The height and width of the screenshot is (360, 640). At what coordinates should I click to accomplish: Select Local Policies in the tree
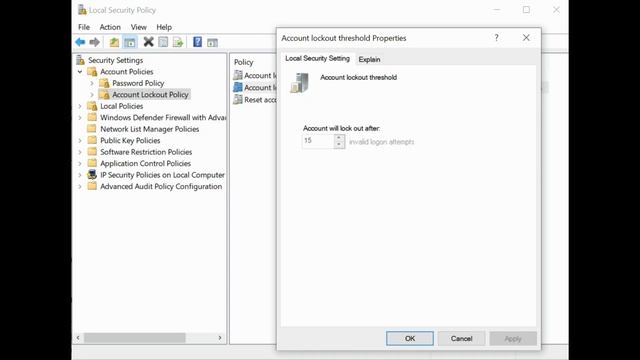122,106
